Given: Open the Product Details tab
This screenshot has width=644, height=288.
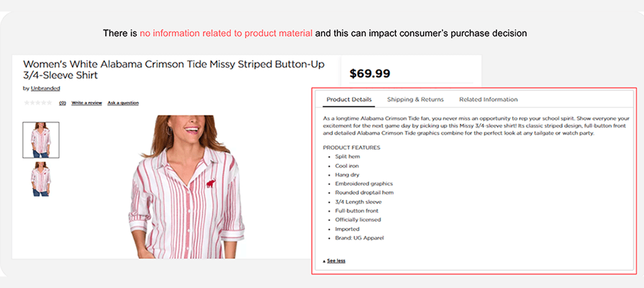Looking at the screenshot, I should click(348, 99).
